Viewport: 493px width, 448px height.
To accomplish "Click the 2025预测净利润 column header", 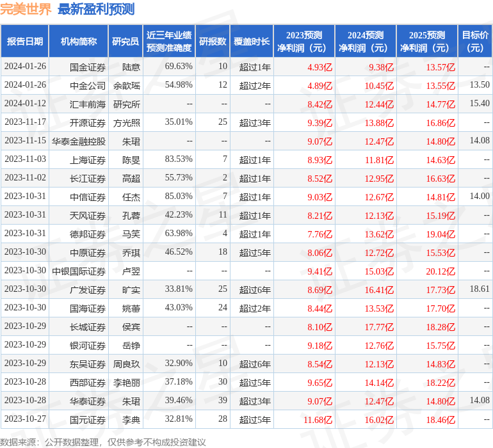I will pyautogui.click(x=427, y=41).
